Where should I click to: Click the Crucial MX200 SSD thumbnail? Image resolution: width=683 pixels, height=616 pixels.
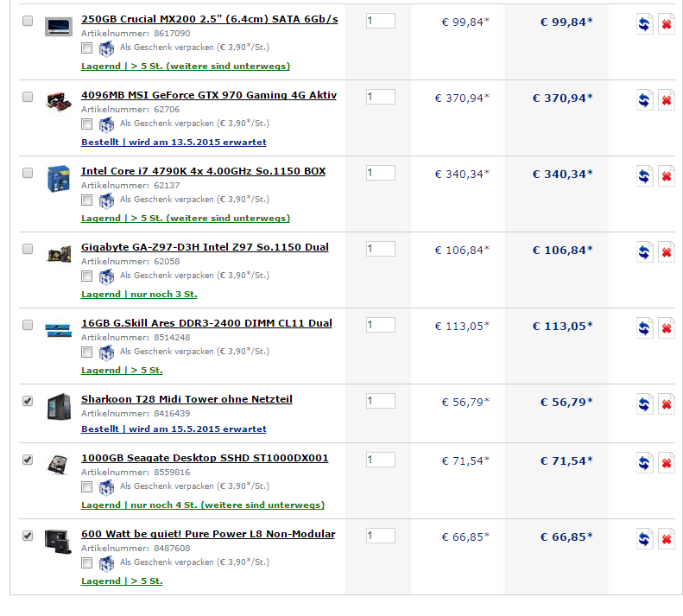[59, 27]
